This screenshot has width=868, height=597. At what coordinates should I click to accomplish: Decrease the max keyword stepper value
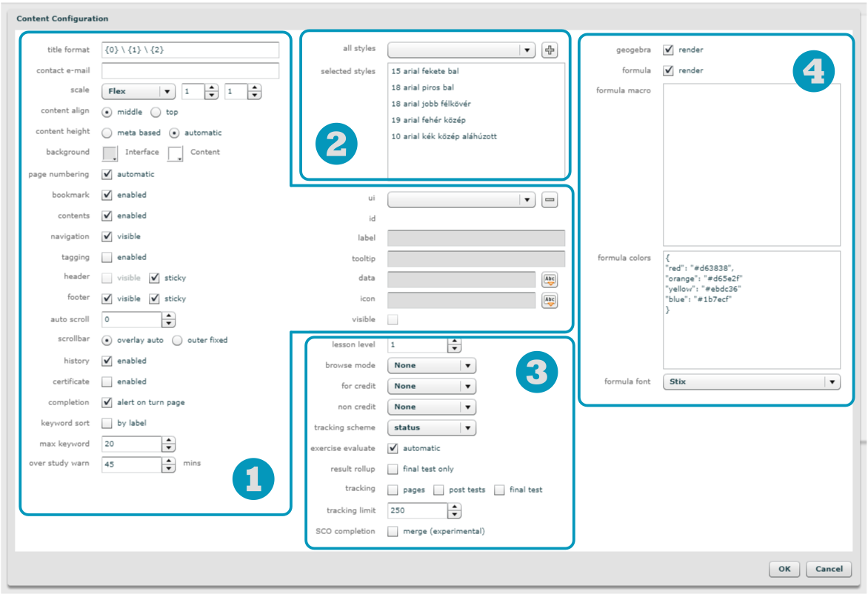(x=169, y=448)
